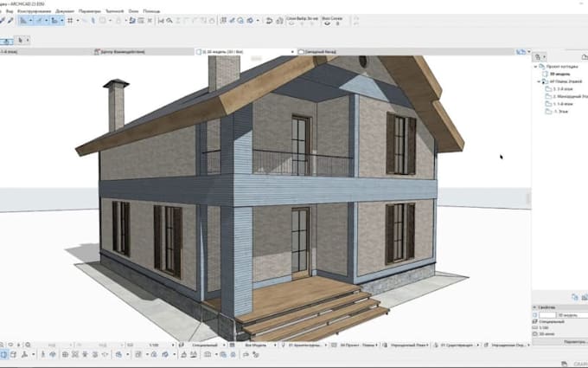Click the Упрощенное Окр... option in the bottom bar
Viewport: 588px width, 368px height.
tap(508, 345)
